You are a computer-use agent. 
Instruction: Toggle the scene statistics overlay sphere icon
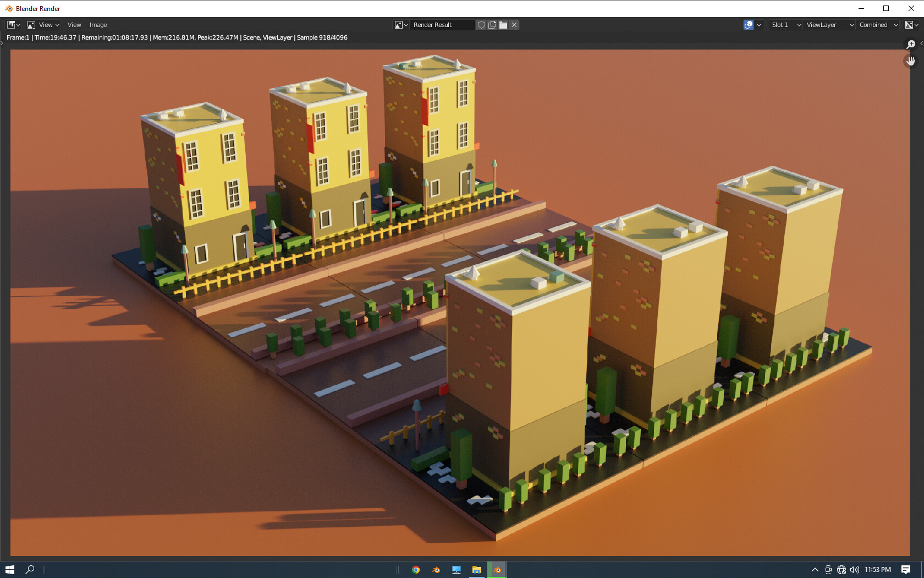[x=748, y=24]
